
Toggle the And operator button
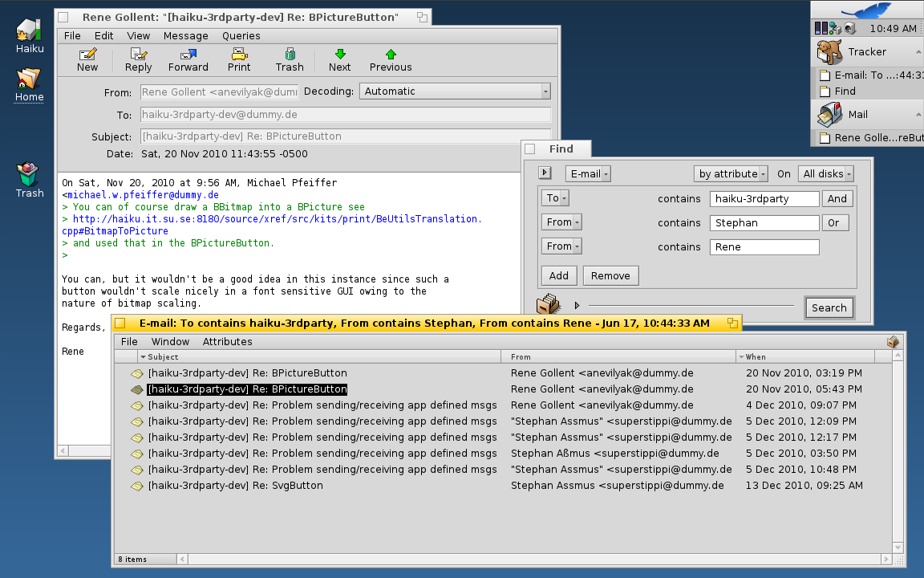[x=837, y=198]
